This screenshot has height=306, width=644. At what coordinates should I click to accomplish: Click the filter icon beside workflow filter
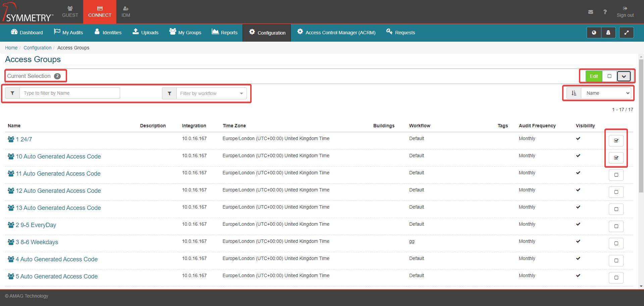tap(169, 93)
